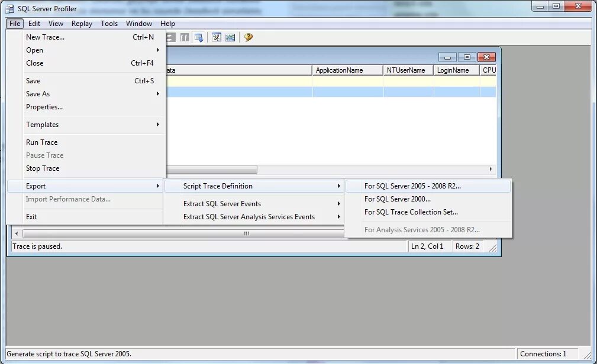The image size is (597, 364).
Task: Click the Help question mark toolbar icon
Action: (x=248, y=37)
